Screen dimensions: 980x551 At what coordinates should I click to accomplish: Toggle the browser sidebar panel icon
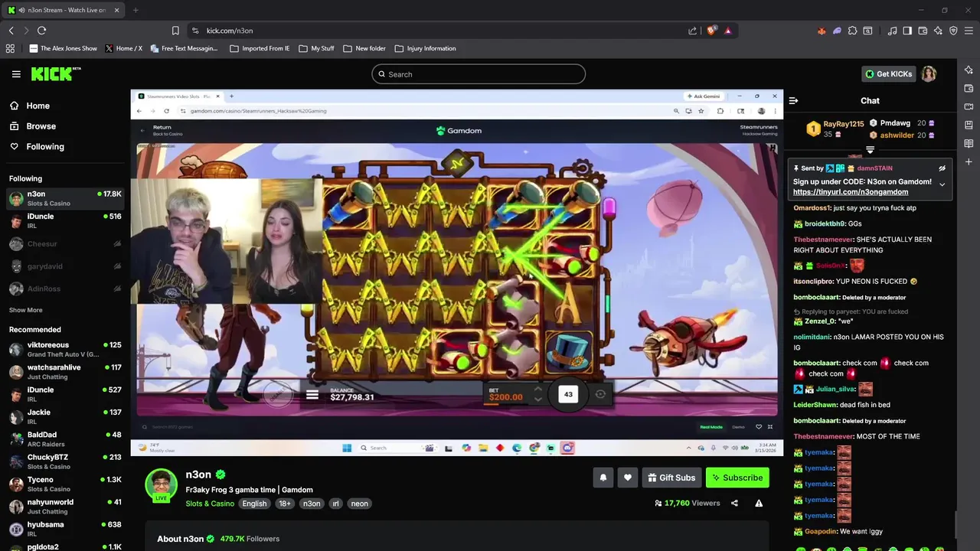coord(907,31)
